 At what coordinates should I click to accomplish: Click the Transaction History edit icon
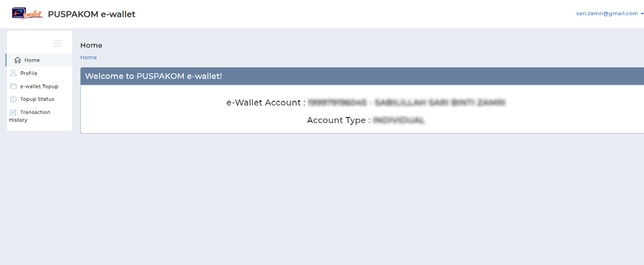(13, 112)
